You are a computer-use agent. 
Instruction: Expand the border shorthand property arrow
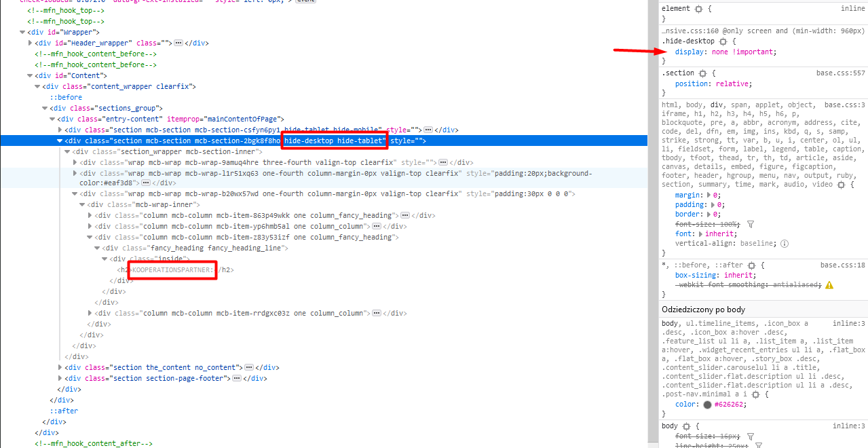point(710,214)
